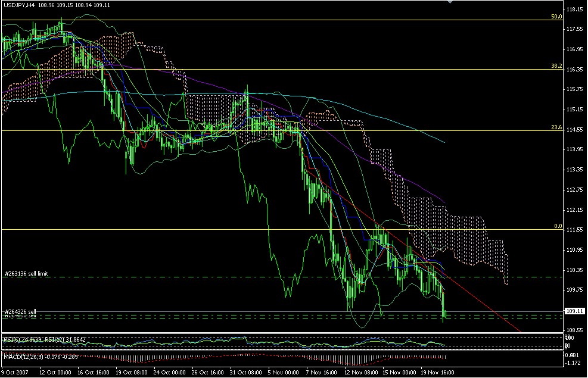The width and height of the screenshot is (588, 378).
Task: Click the 117.55 price scale value
Action: click(x=575, y=29)
